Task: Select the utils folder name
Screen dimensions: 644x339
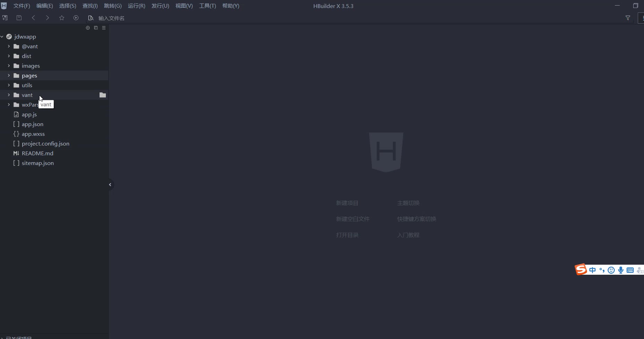Action: click(x=27, y=85)
